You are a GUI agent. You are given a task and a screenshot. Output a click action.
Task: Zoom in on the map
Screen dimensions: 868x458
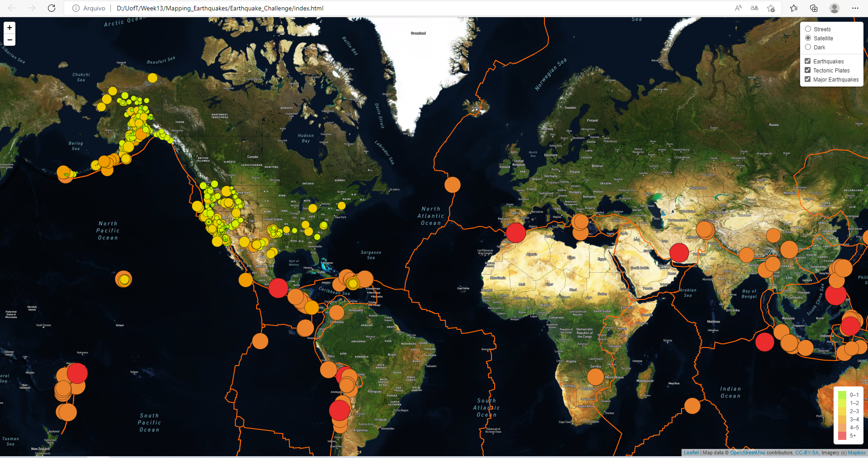point(10,28)
